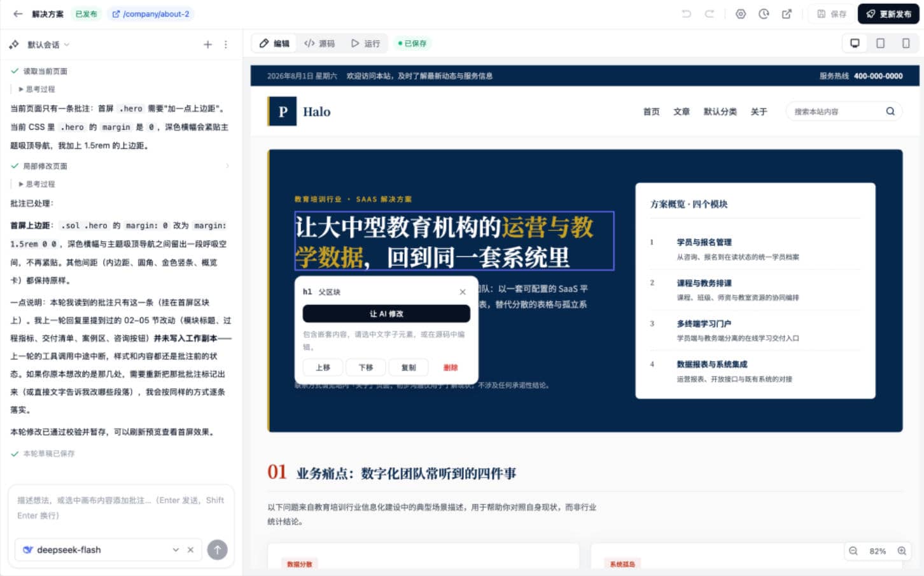Select tablet preview device icon
This screenshot has width=924, height=576.
coord(880,43)
